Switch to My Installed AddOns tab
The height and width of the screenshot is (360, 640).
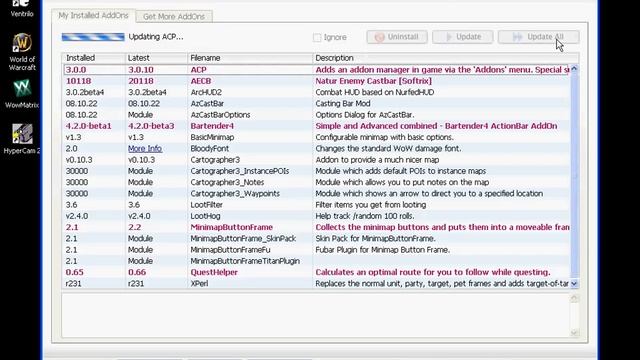click(93, 16)
